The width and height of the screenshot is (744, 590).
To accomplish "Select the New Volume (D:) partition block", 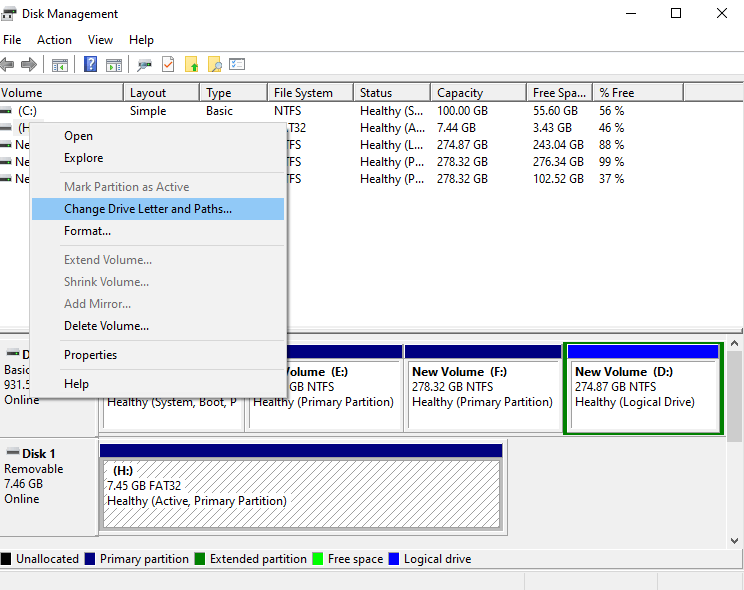I will pos(643,388).
